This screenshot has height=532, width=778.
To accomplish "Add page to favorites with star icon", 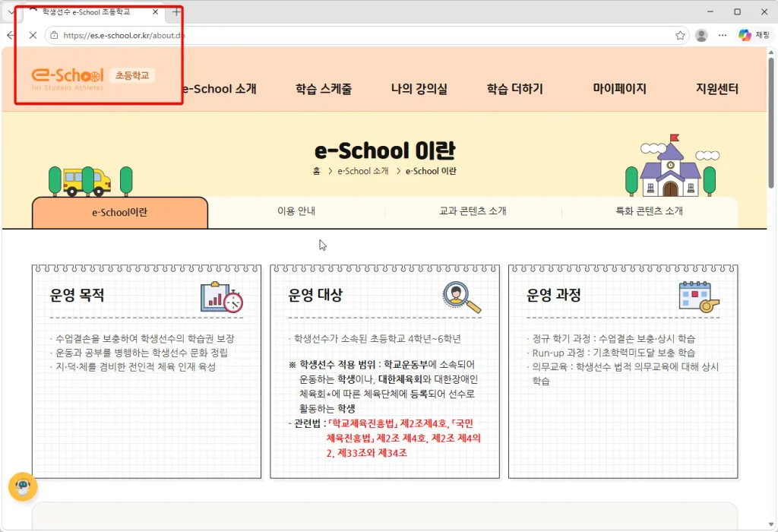I will tap(680, 35).
